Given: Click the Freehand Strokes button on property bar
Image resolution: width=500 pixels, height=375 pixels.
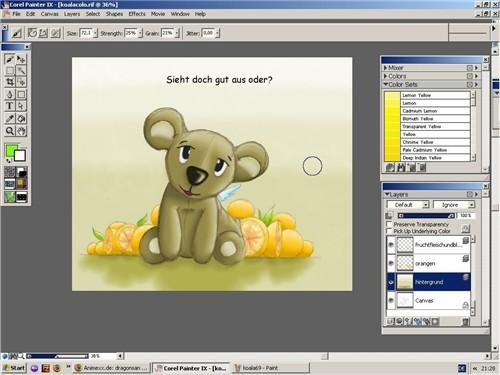Looking at the screenshot, I should coord(32,33).
